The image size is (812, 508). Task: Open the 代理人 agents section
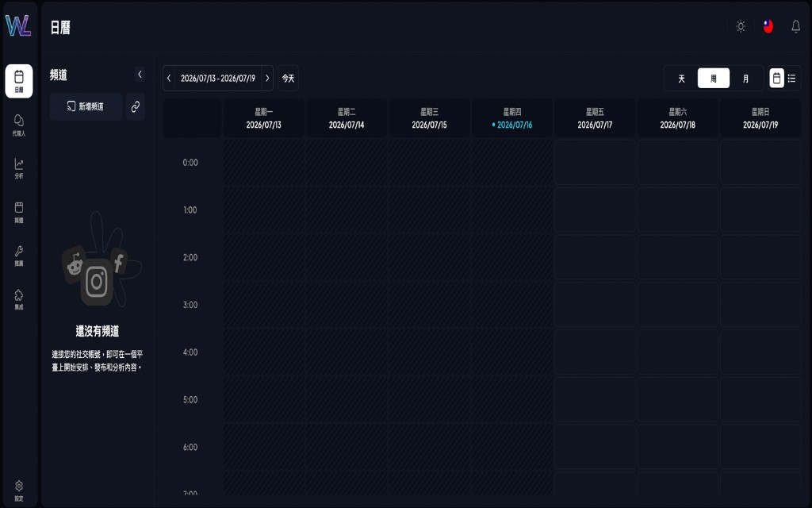click(19, 125)
